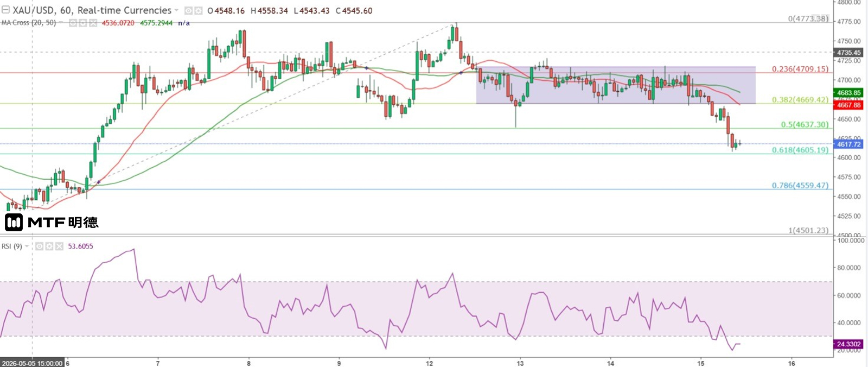Select the Fibonacci 0.618(4605.19) level label
868x367 pixels.
pos(800,150)
